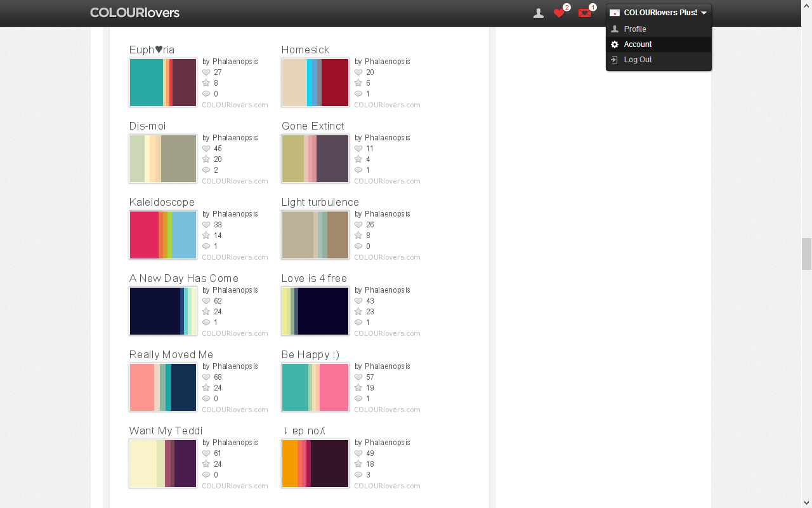The width and height of the screenshot is (812, 508).
Task: Click star favorites icon for Dis-moi
Action: pos(206,159)
